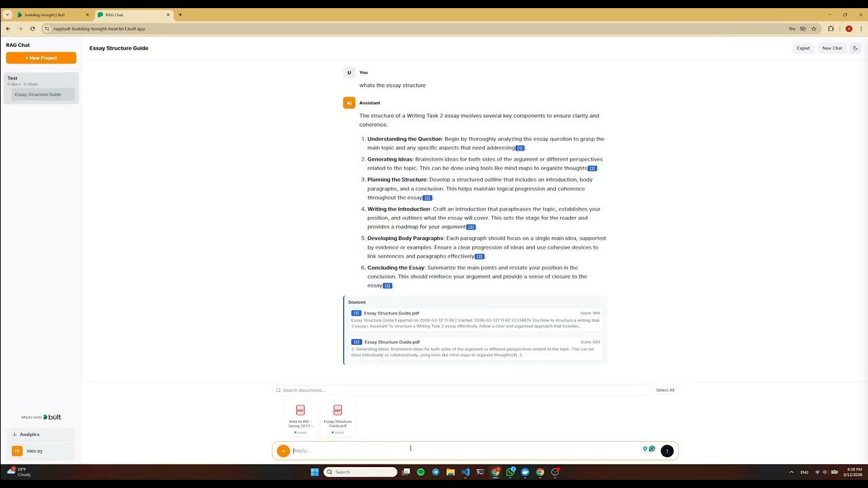Click the Grammarly icon in reply box

(652, 449)
